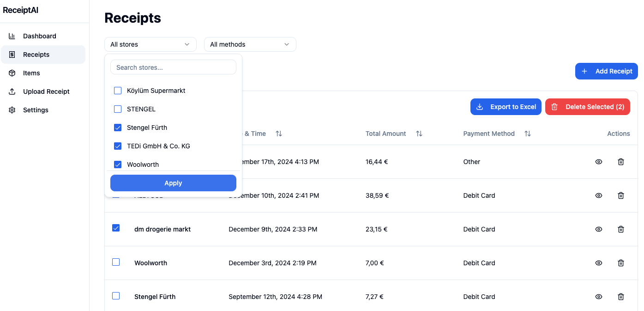
Task: Click the Other payment method cell
Action: point(472,162)
